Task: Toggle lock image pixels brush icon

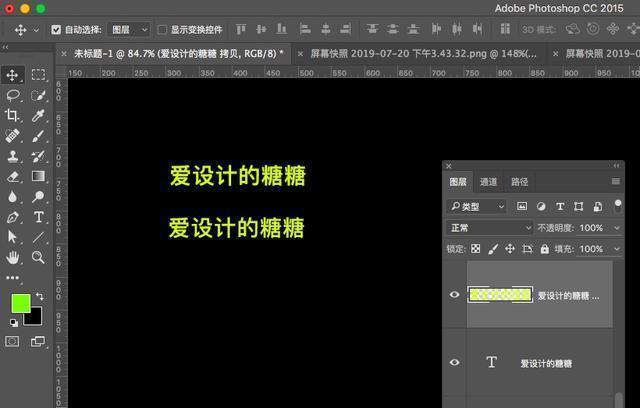Action: pos(493,249)
